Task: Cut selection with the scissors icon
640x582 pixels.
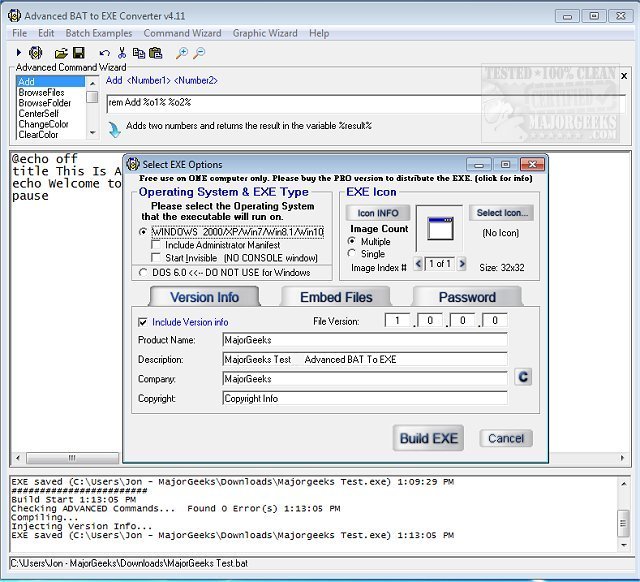Action: [122, 53]
